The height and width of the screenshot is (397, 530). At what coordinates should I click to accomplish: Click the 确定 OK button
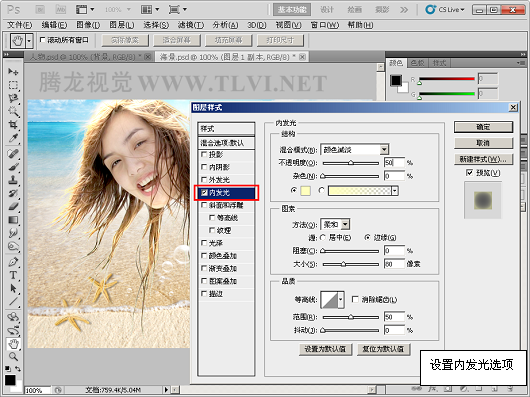[483, 127]
